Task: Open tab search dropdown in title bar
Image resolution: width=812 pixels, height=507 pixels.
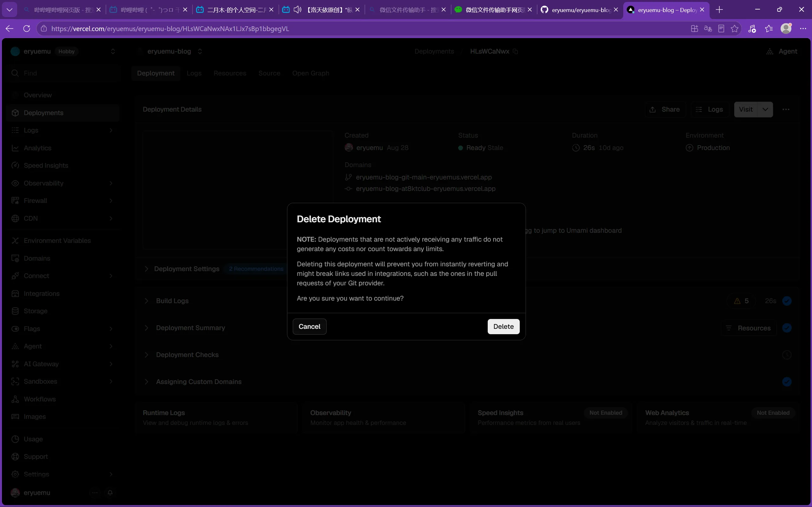Action: point(10,10)
